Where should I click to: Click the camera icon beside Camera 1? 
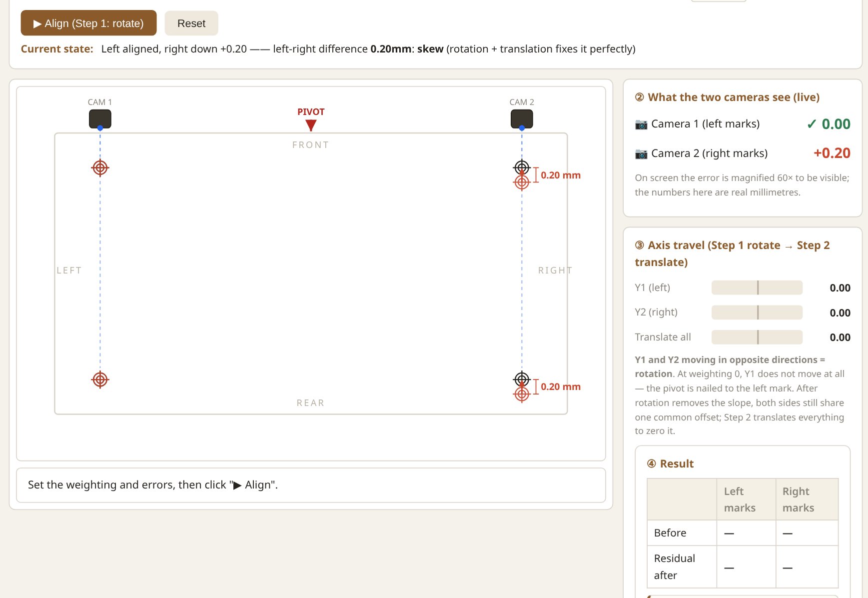pyautogui.click(x=641, y=124)
